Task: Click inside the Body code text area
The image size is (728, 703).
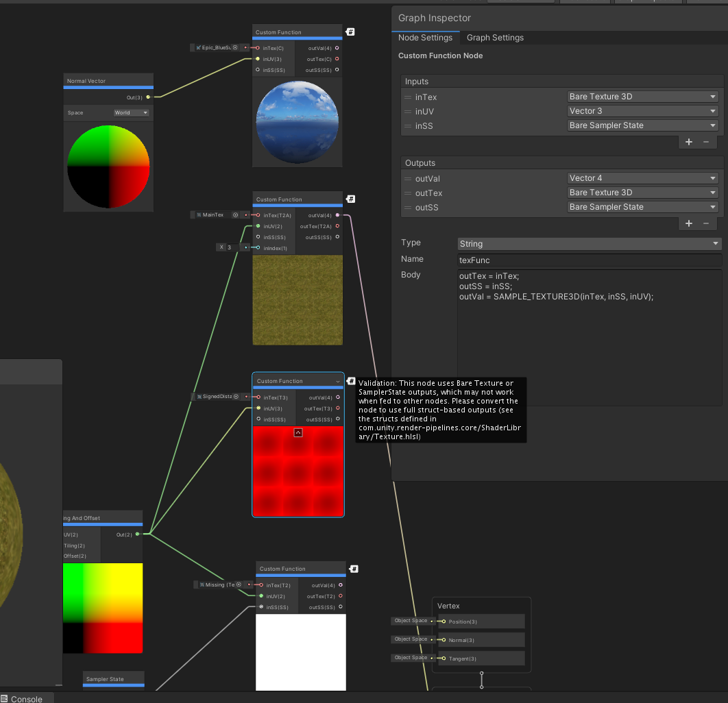Action: [589, 338]
